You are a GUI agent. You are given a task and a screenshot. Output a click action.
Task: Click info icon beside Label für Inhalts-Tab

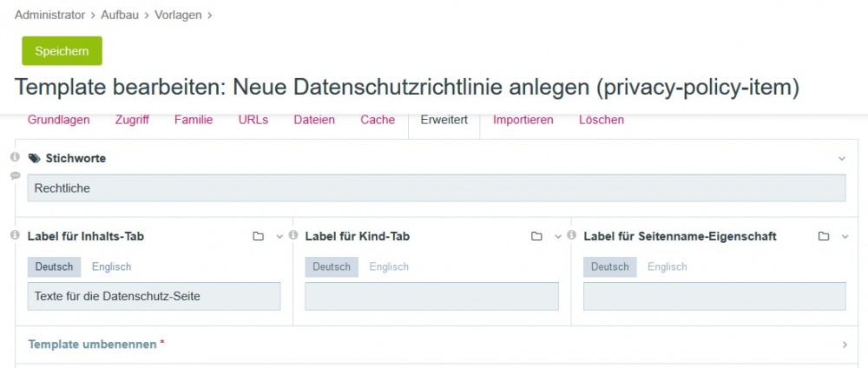15,235
